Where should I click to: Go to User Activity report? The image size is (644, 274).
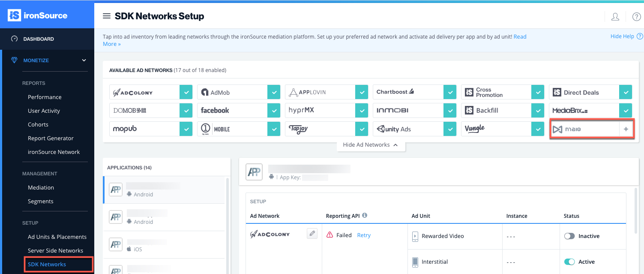click(44, 111)
